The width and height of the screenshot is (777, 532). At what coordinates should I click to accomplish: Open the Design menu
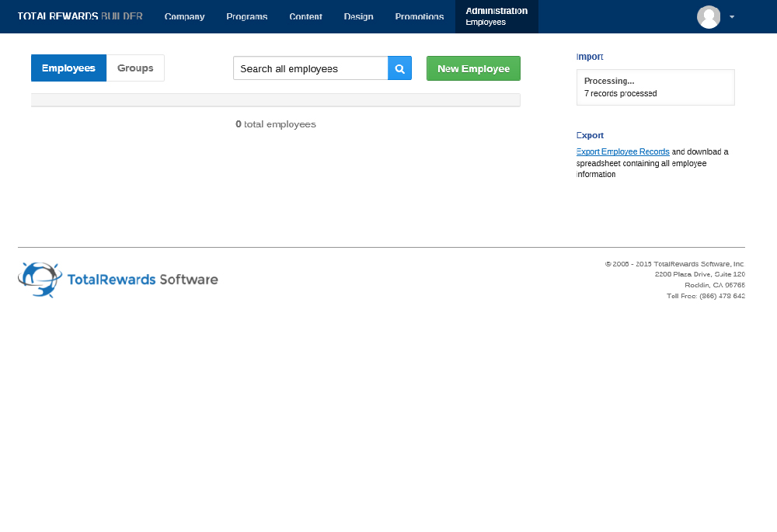358,16
